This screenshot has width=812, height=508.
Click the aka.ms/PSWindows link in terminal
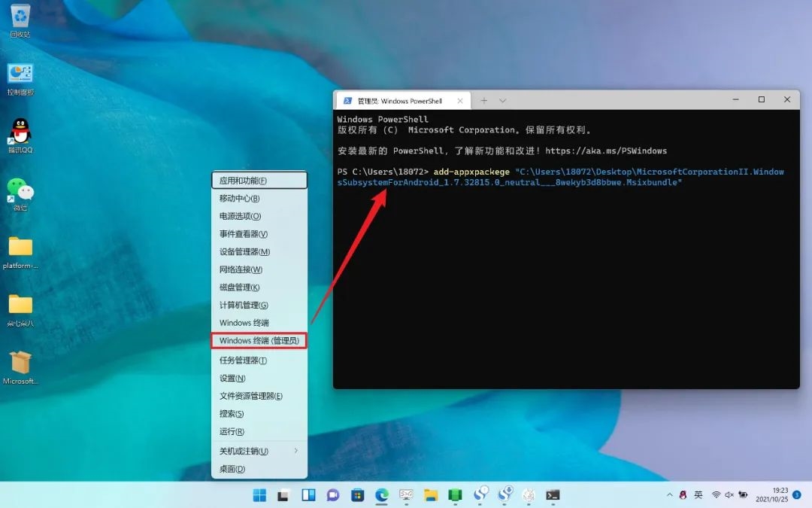coord(606,151)
